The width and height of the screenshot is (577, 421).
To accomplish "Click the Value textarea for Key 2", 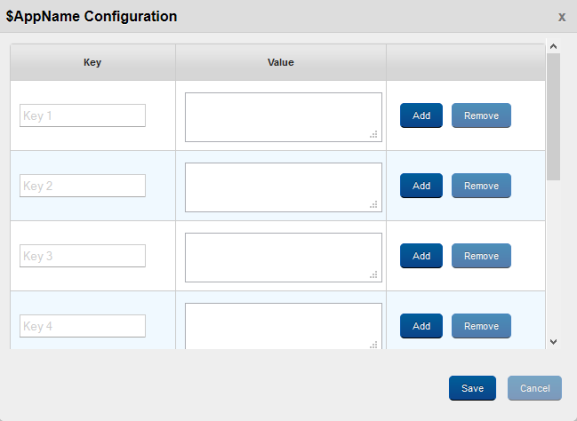I will [283, 187].
